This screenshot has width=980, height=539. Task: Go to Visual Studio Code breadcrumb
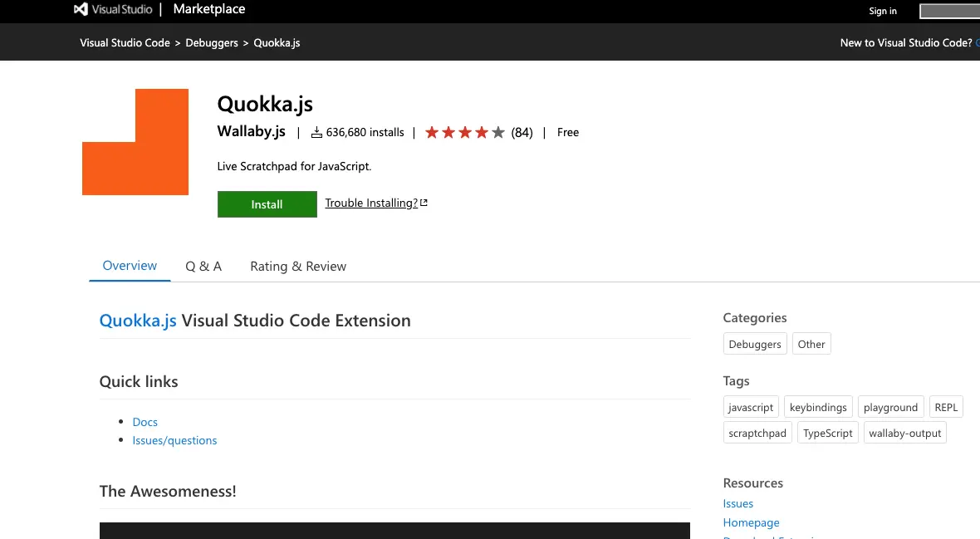125,42
